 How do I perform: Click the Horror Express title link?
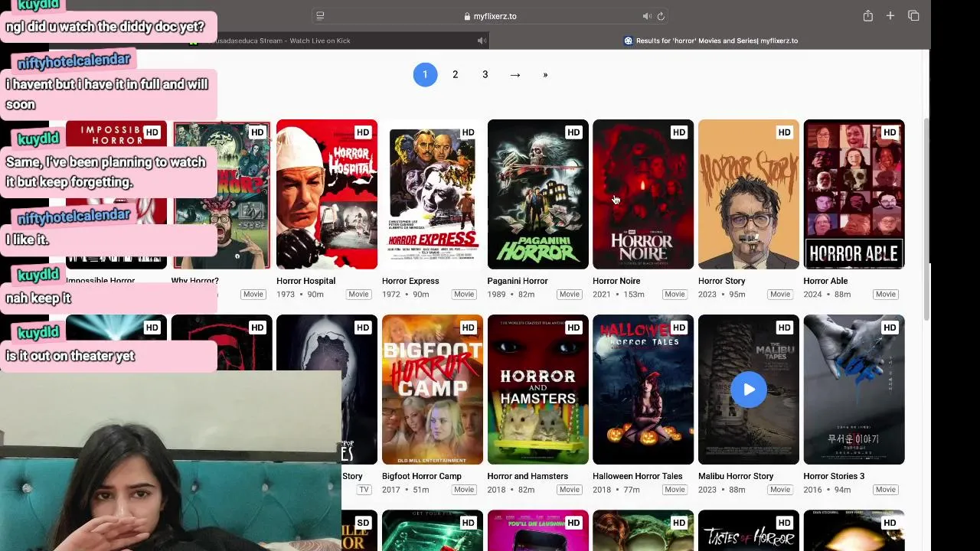click(410, 281)
